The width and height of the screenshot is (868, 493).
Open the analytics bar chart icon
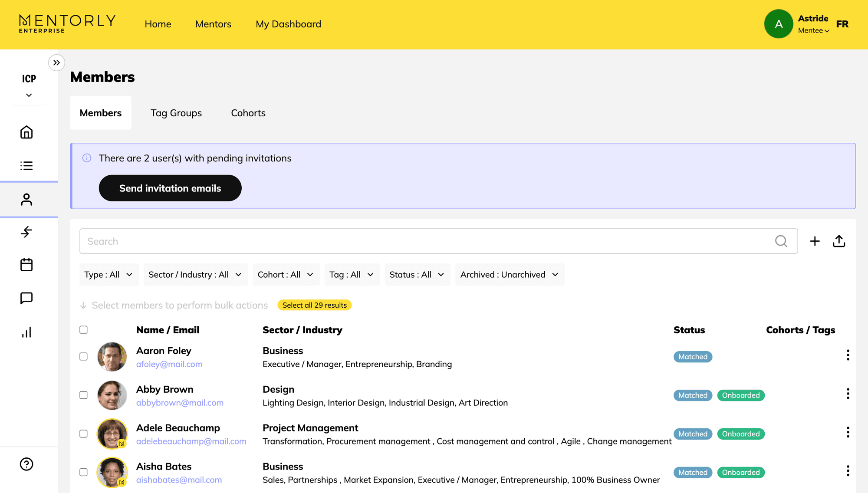pyautogui.click(x=26, y=332)
